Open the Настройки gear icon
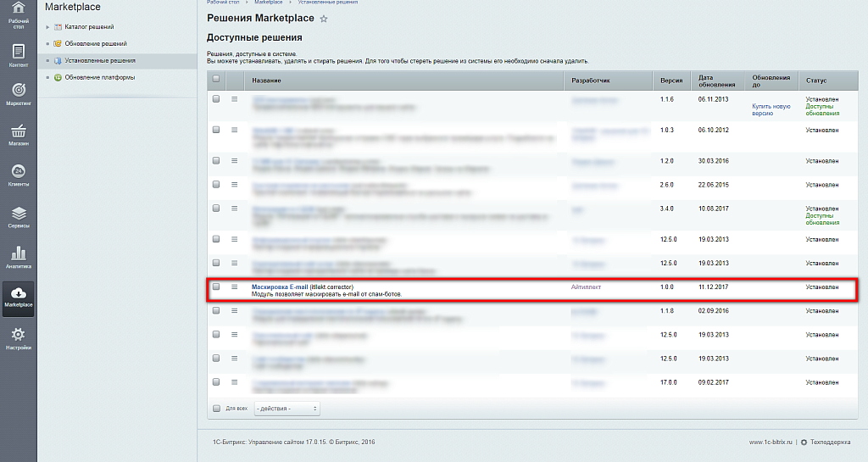Image resolution: width=868 pixels, height=462 pixels. 18,337
